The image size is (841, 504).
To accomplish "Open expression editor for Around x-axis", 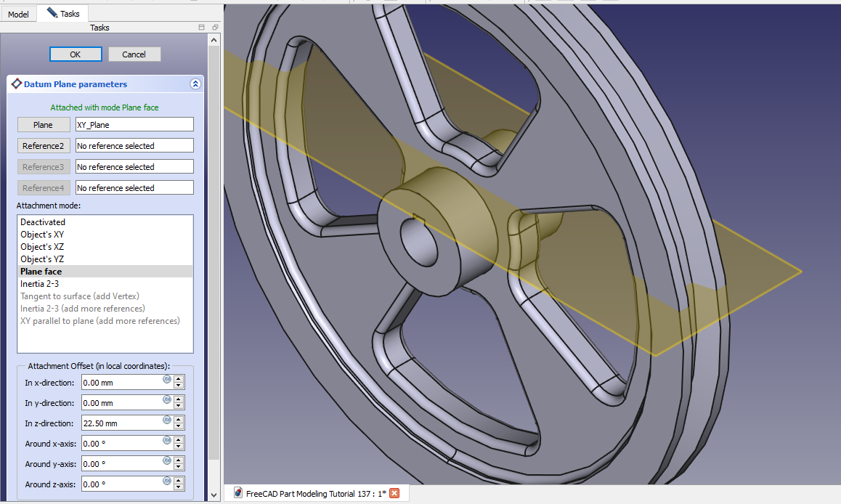I will coord(166,440).
